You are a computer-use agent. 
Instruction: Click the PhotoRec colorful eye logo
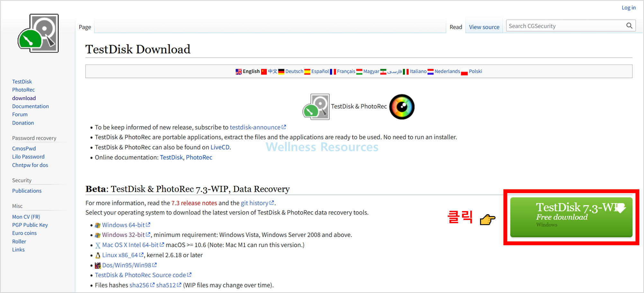click(402, 107)
